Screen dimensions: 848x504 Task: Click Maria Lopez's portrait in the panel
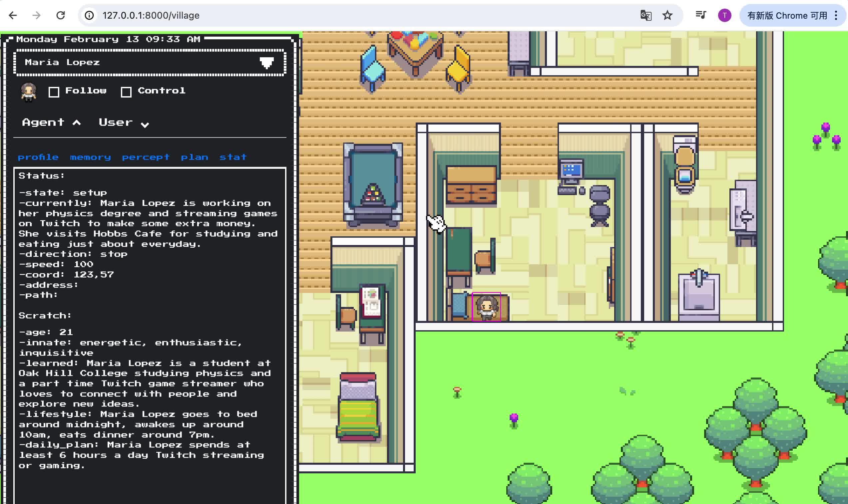(x=29, y=92)
